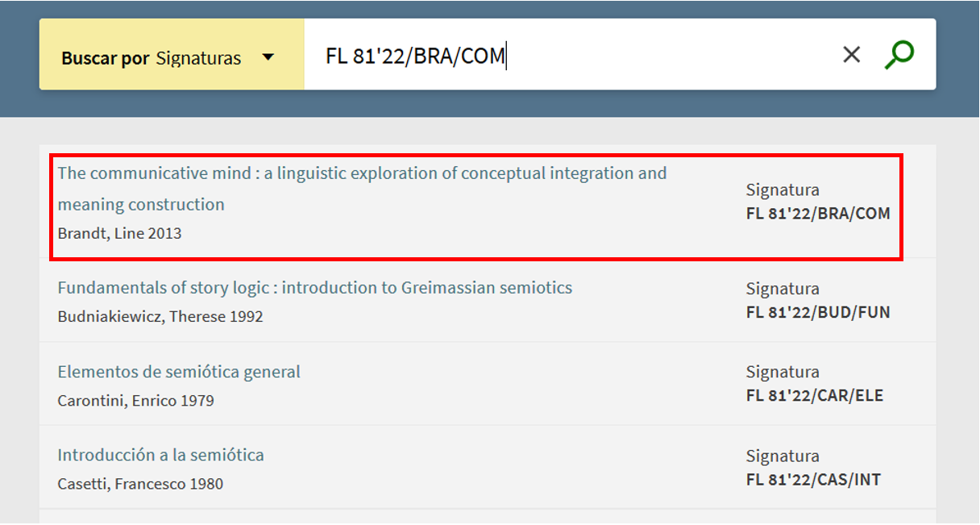Click 'Signatura' label above FL 81'22/CAR/ELE
Screen dimensions: 980x525
point(783,372)
